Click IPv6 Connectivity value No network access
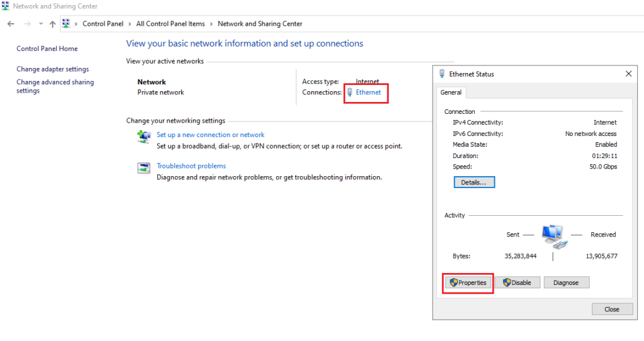The height and width of the screenshot is (341, 644). [x=591, y=134]
